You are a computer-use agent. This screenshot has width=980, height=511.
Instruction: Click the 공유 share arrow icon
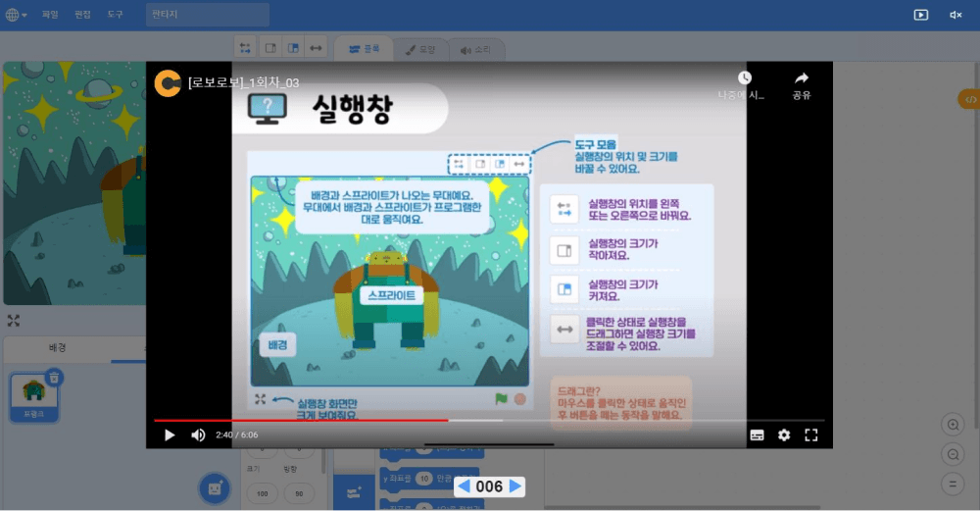802,78
